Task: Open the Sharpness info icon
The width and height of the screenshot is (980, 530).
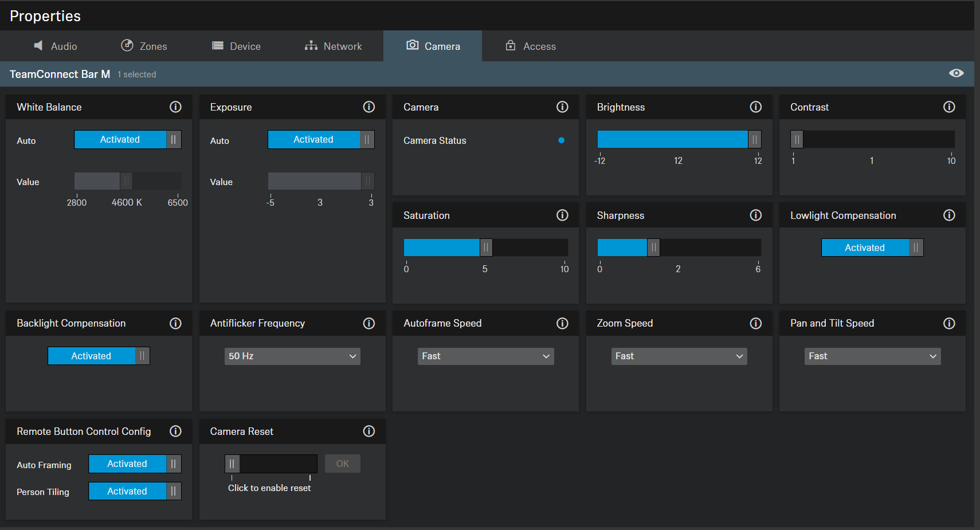Action: pyautogui.click(x=756, y=215)
